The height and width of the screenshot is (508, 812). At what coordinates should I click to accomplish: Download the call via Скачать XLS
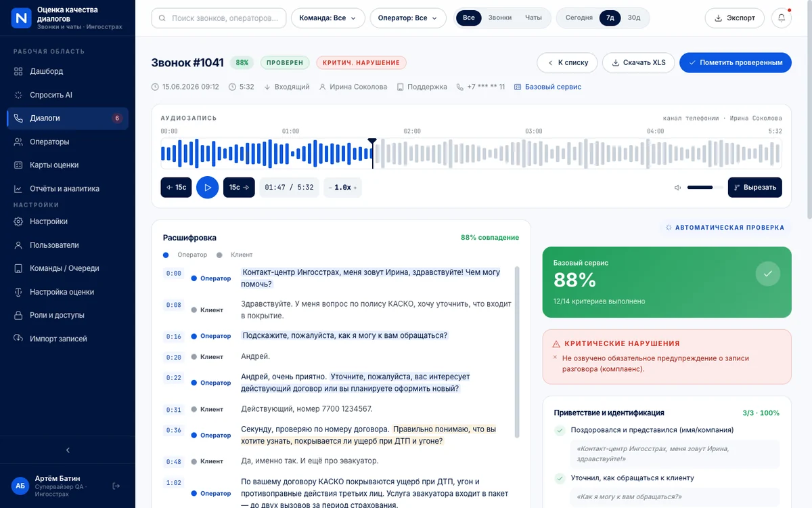pyautogui.click(x=638, y=62)
